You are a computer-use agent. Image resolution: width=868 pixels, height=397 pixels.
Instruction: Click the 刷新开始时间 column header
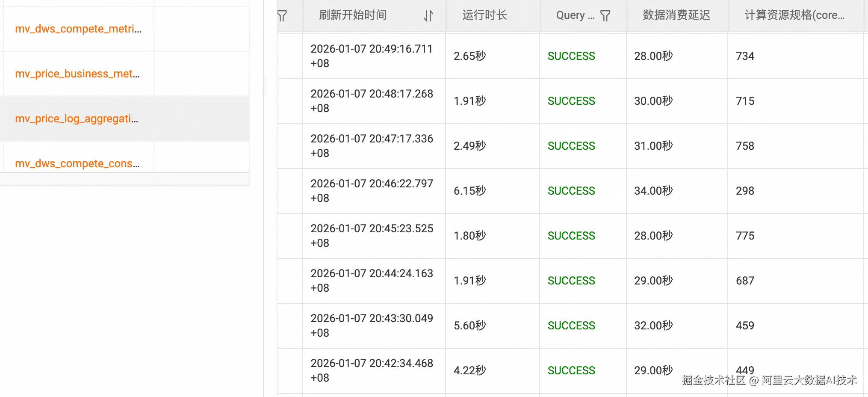(x=353, y=15)
